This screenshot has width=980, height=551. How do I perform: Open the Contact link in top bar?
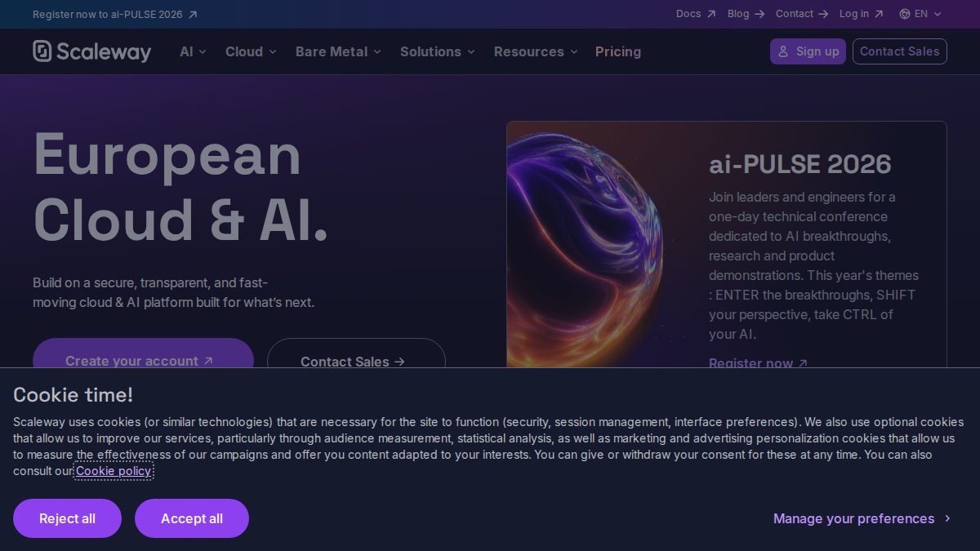[x=802, y=14]
